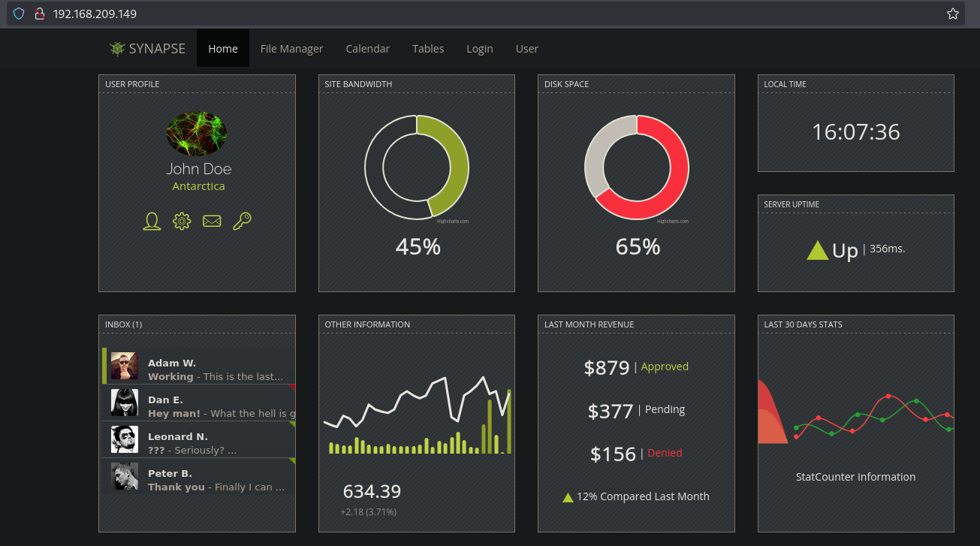Image resolution: width=980 pixels, height=546 pixels.
Task: Click the Antarctica location link
Action: pyautogui.click(x=198, y=186)
